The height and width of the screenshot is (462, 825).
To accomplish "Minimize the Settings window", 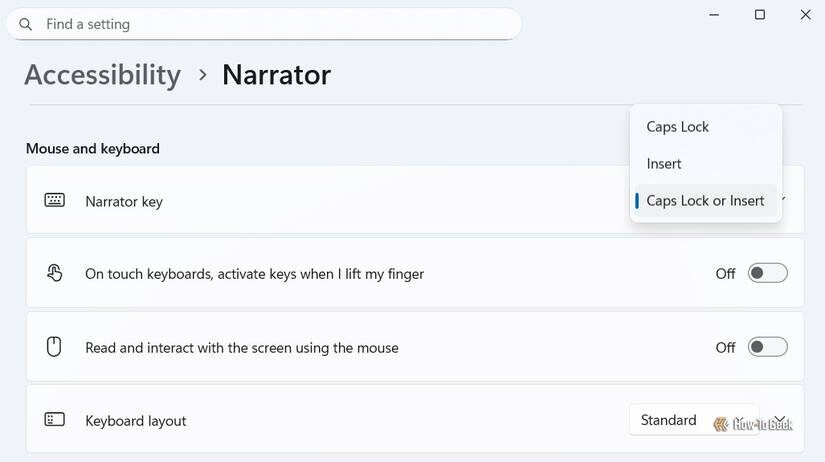I will pyautogui.click(x=714, y=14).
